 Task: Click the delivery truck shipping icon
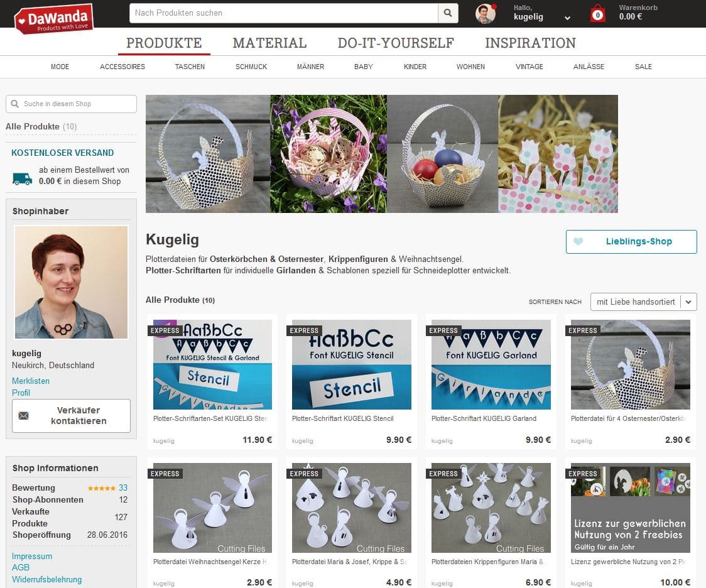(22, 179)
